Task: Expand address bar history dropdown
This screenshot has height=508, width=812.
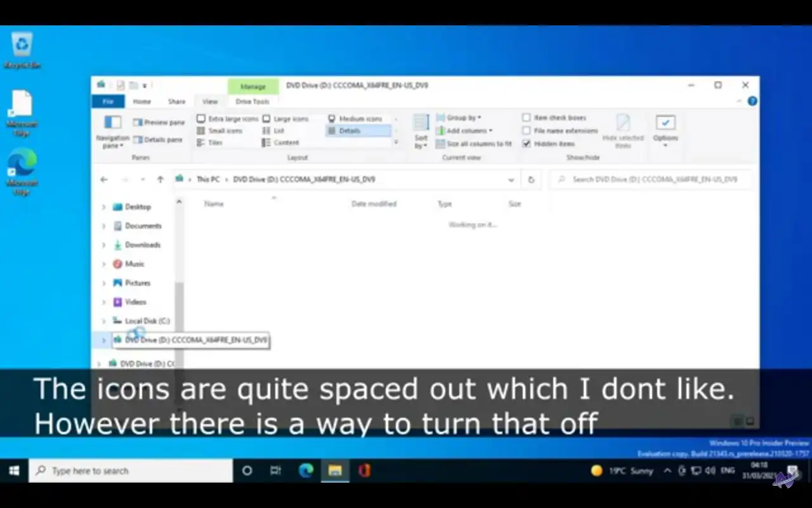Action: tap(511, 180)
